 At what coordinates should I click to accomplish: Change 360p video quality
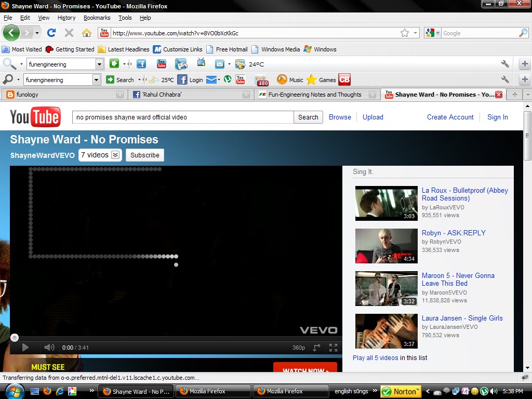pyautogui.click(x=299, y=348)
